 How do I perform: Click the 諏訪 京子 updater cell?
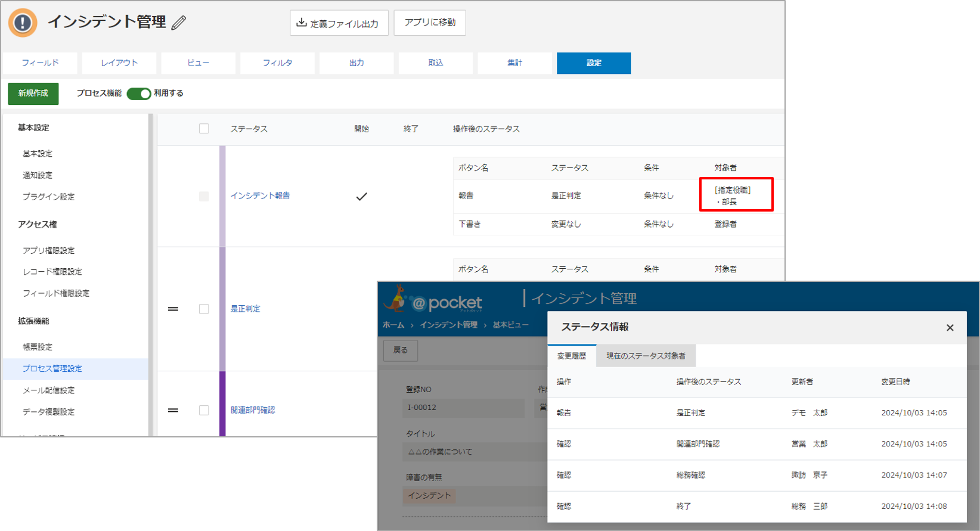[x=810, y=475]
